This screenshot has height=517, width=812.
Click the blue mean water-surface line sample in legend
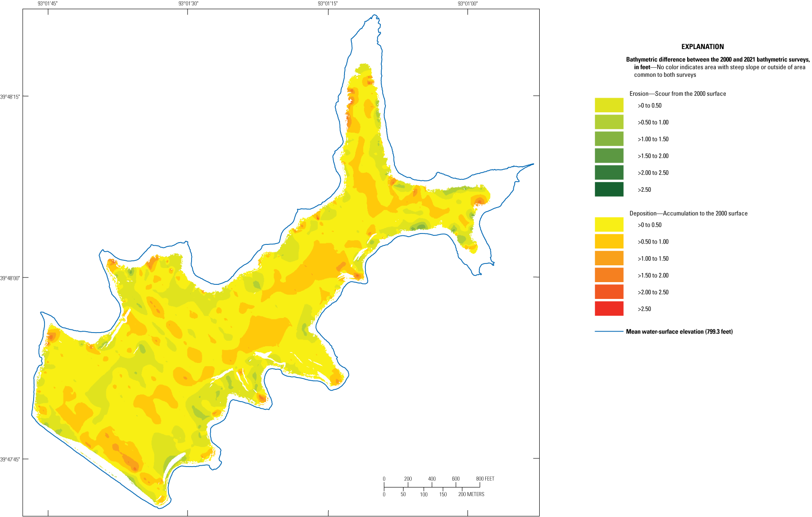pyautogui.click(x=609, y=332)
